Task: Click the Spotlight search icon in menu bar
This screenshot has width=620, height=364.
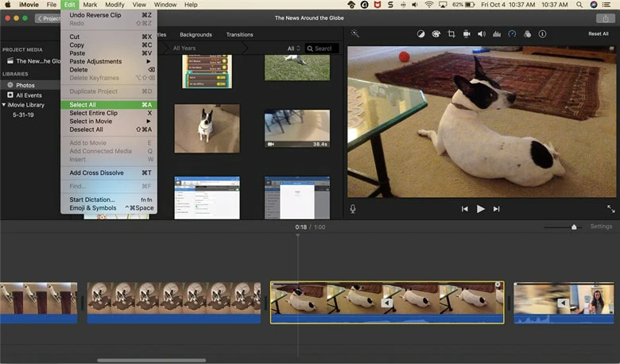Action: (x=579, y=5)
